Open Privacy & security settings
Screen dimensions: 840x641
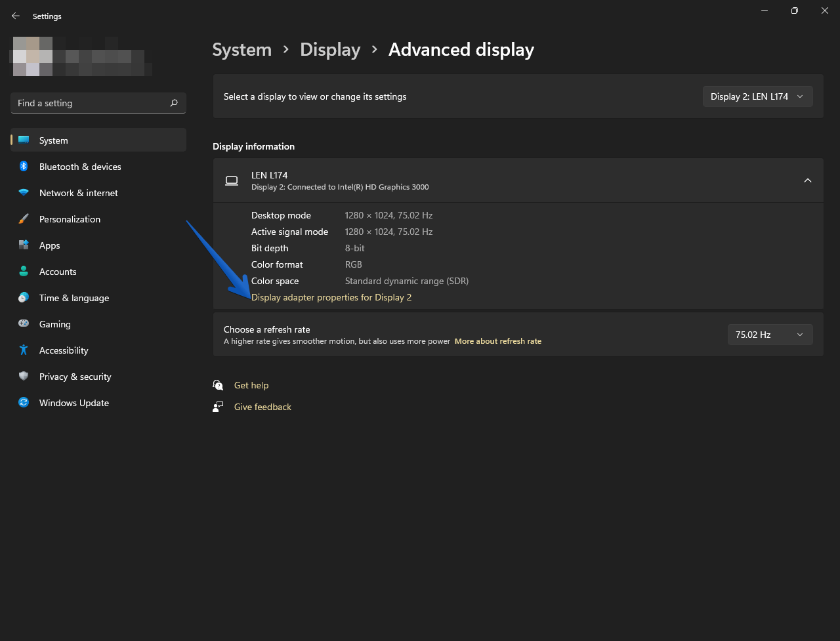pyautogui.click(x=98, y=377)
